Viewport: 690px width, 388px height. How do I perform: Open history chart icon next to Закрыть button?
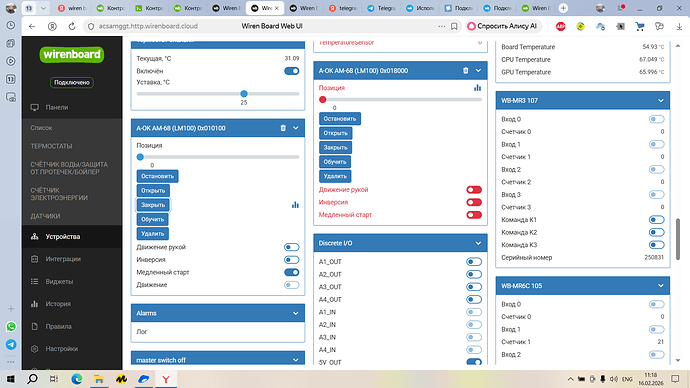[295, 205]
